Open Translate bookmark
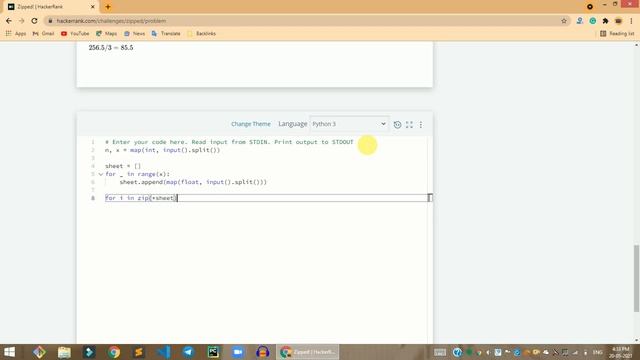Screen dimensions: 640x360 (166, 33)
